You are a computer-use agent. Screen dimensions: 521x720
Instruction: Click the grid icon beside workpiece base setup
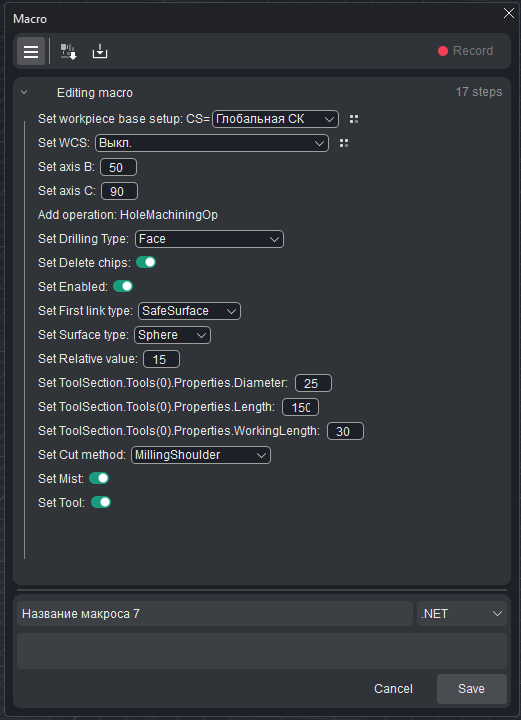tap(353, 119)
